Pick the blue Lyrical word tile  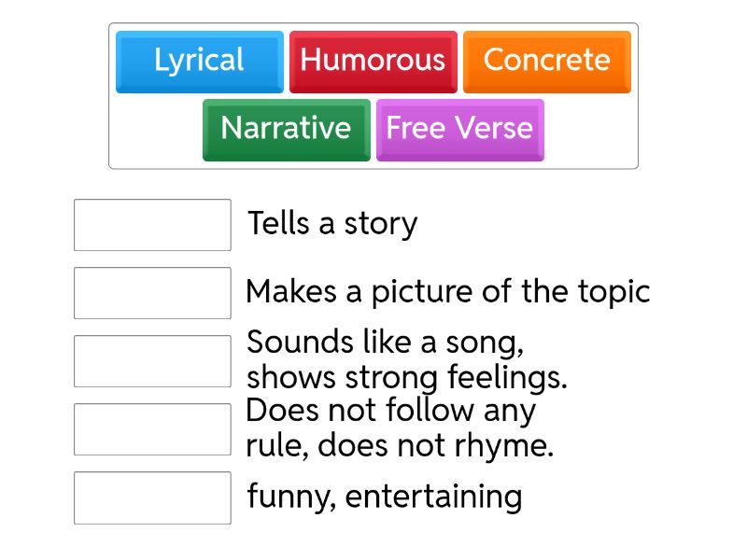tap(199, 61)
